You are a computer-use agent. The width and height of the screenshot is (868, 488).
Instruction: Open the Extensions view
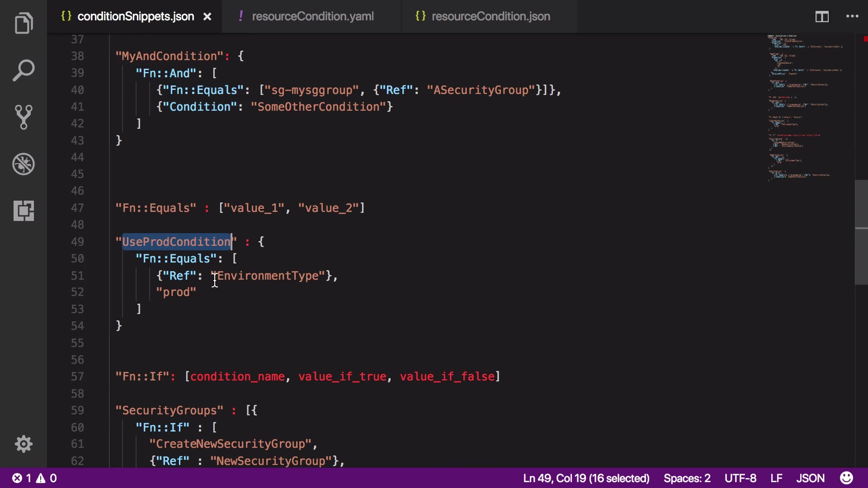click(x=24, y=211)
